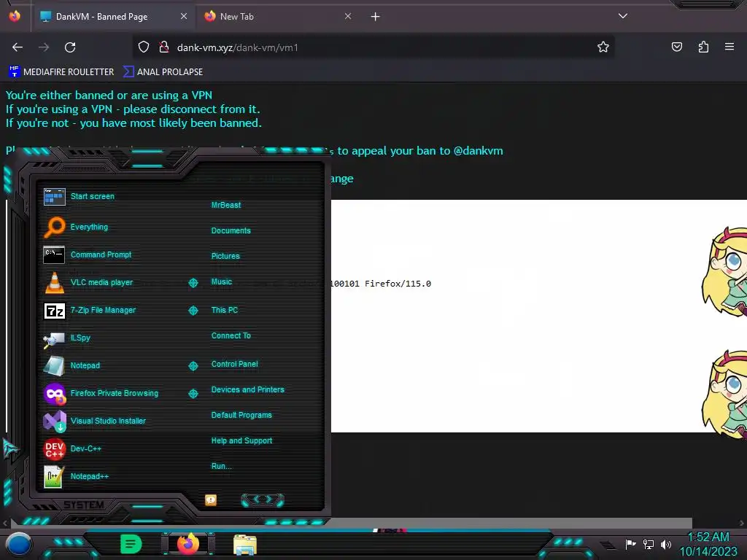Viewport: 747px width, 560px height.
Task: Open green notes app on taskbar
Action: tap(131, 544)
